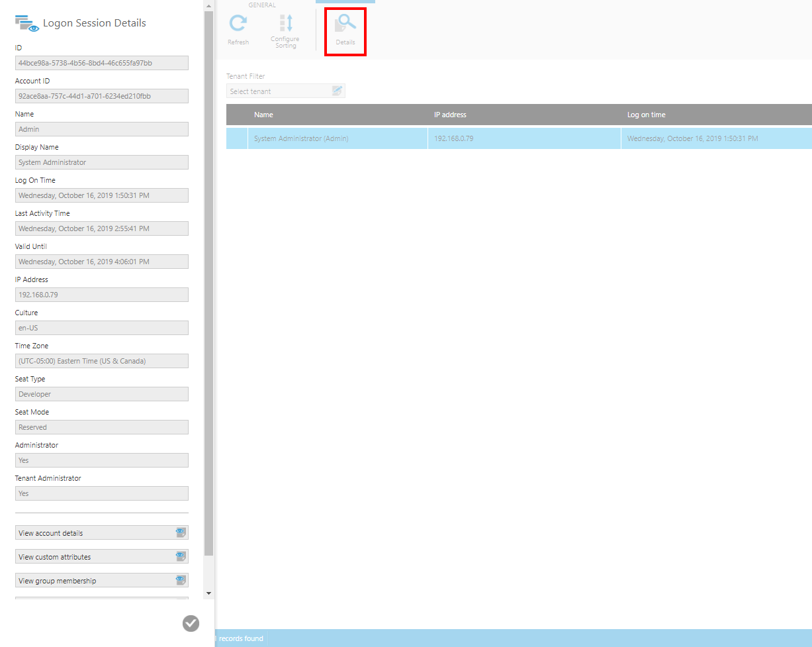Click the eye icon on View custom attributes
Viewport: 812px width, 647px height.
[x=181, y=556]
